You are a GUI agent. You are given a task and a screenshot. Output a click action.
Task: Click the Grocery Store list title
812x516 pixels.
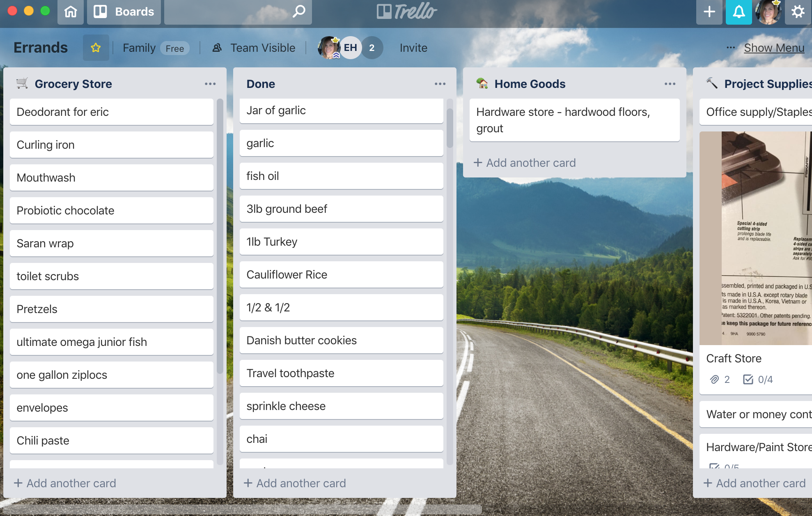(x=73, y=84)
